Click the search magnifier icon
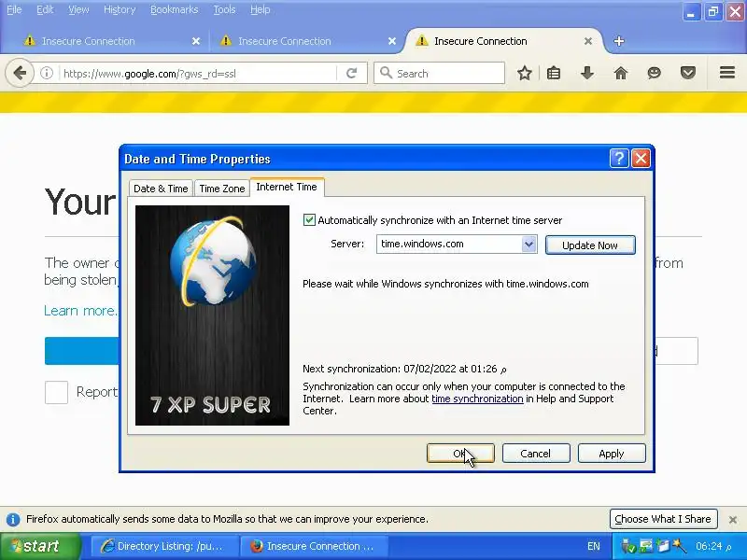Image resolution: width=747 pixels, height=560 pixels. pos(386,74)
